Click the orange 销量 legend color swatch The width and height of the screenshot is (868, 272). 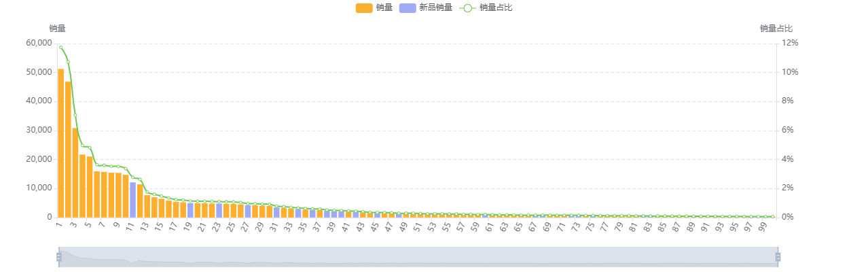pos(364,7)
